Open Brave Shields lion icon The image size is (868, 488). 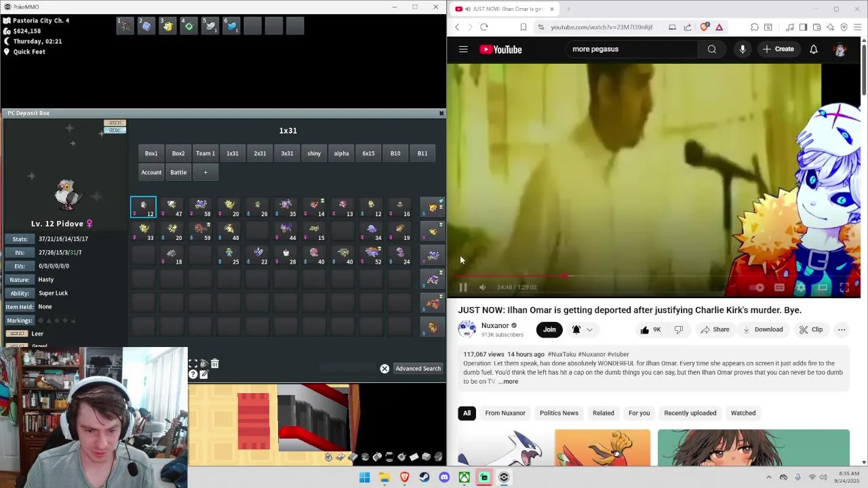click(704, 27)
